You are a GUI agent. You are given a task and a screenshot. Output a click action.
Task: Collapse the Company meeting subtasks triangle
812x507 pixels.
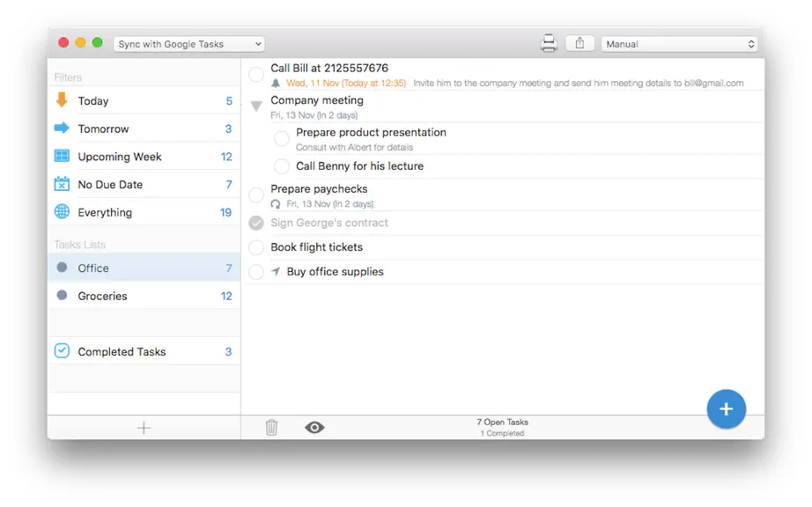[x=255, y=106]
